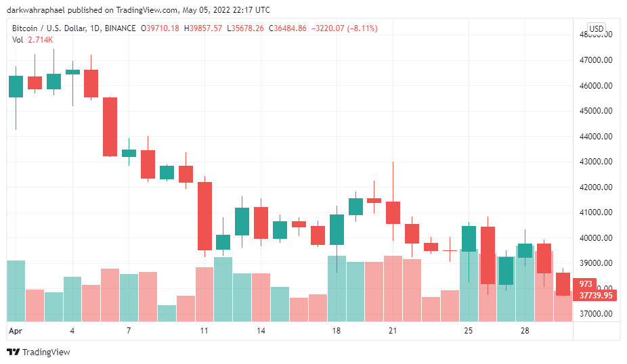Viewport: 627px width, 364px height.
Task: Click the first green candle at the chart start
Action: point(16,87)
